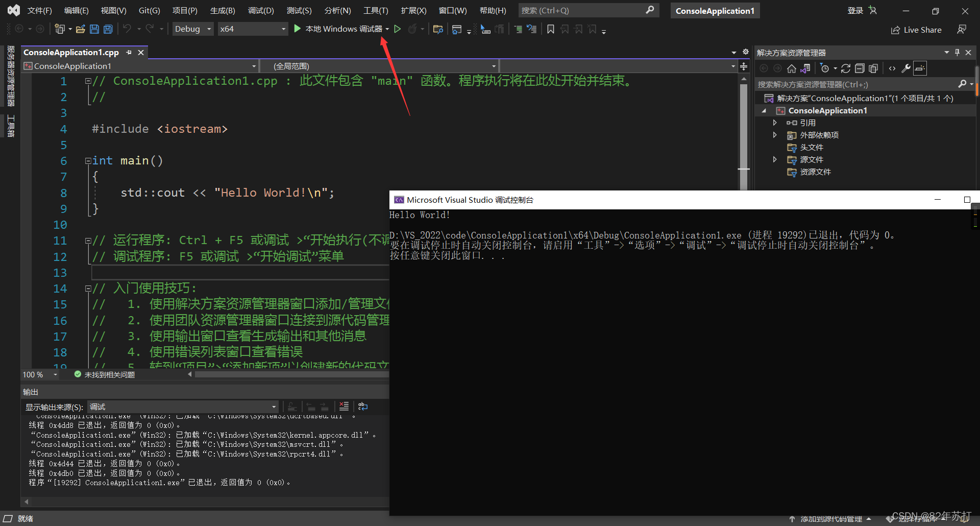Click the Find in Files toolbar icon

(x=437, y=29)
